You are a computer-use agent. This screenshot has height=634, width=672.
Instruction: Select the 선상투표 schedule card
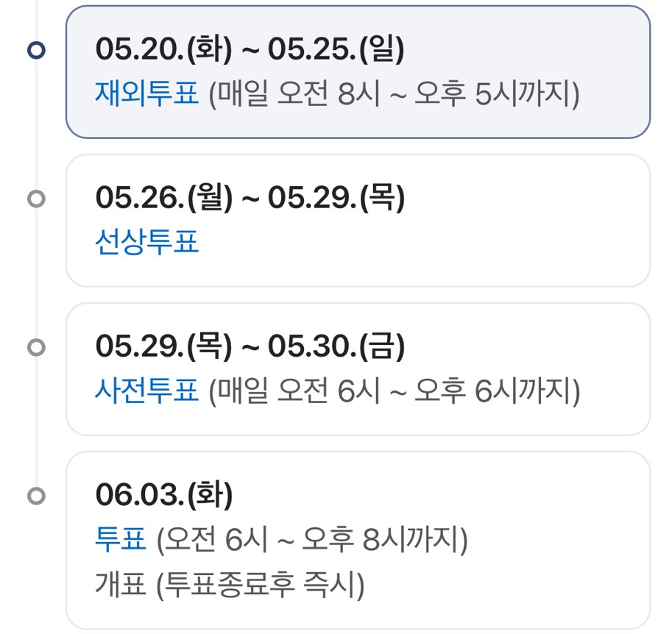[x=358, y=221]
